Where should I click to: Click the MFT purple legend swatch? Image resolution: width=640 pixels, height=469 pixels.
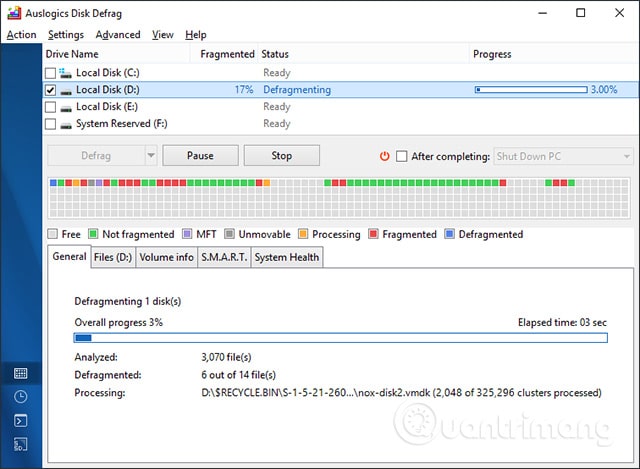pos(187,234)
